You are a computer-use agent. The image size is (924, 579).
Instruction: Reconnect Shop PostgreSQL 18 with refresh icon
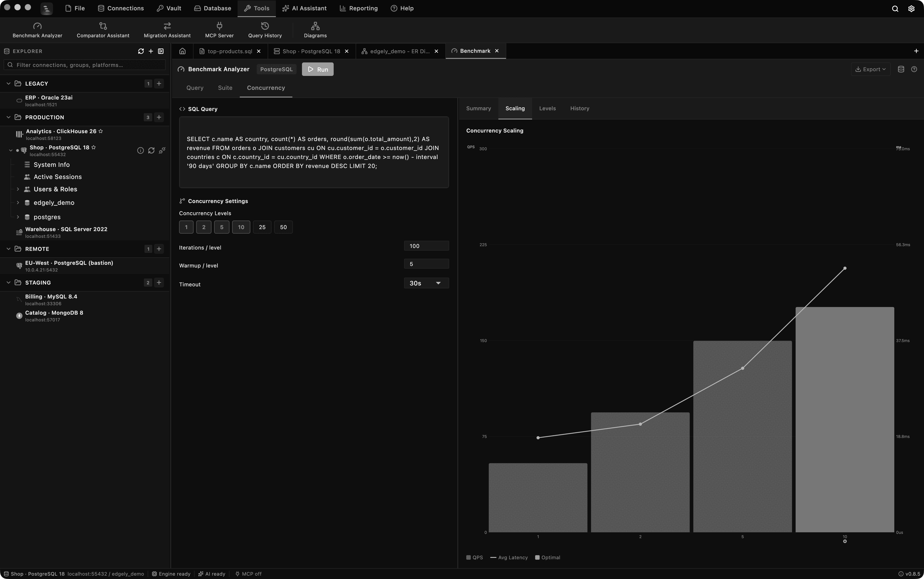point(151,150)
